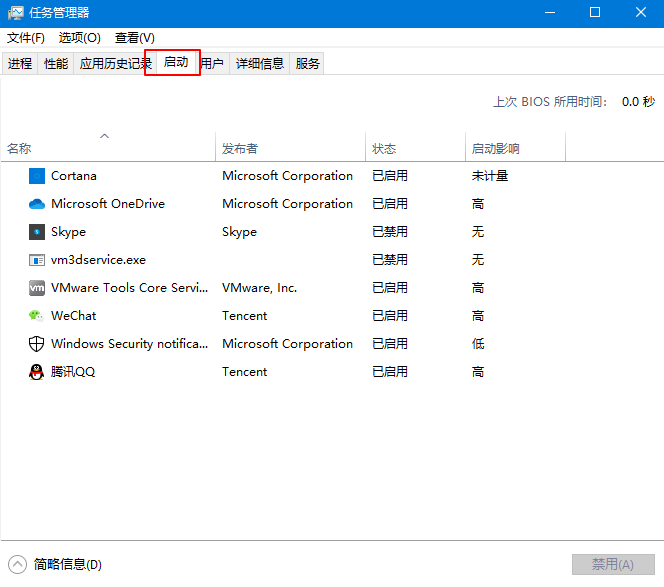Click the Task Manager title bar icon
Viewport: 664px width, 587px height.
tap(16, 13)
